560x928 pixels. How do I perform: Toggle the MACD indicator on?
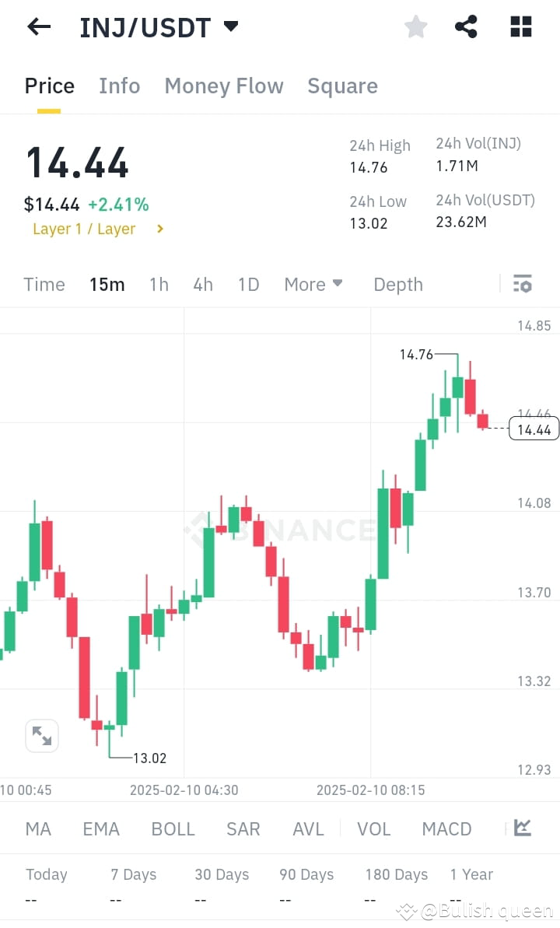446,829
